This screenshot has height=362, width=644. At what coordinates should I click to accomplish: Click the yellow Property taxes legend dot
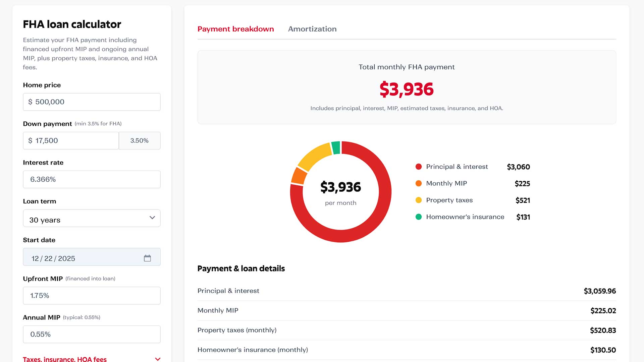pos(418,200)
